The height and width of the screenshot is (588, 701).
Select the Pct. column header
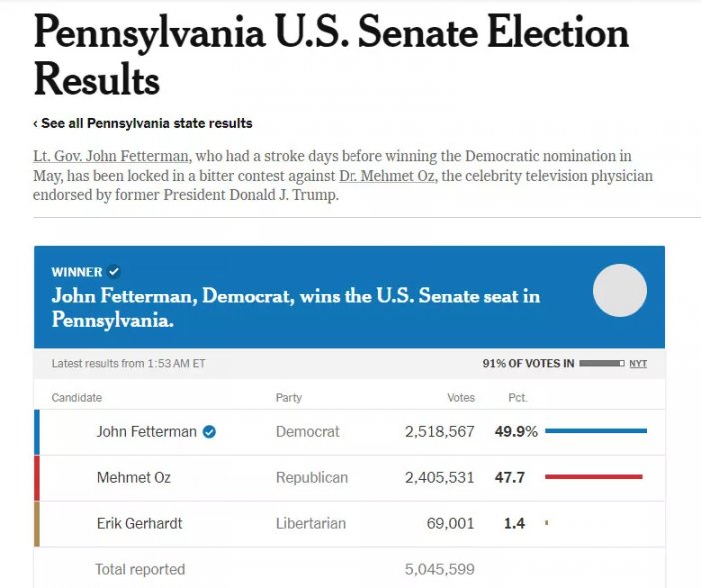(517, 398)
